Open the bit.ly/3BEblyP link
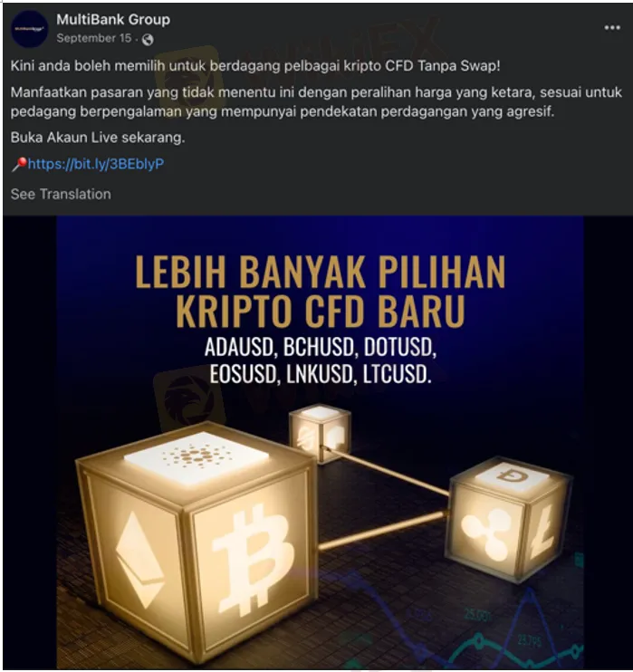Image resolution: width=633 pixels, height=672 pixels. click(x=96, y=164)
